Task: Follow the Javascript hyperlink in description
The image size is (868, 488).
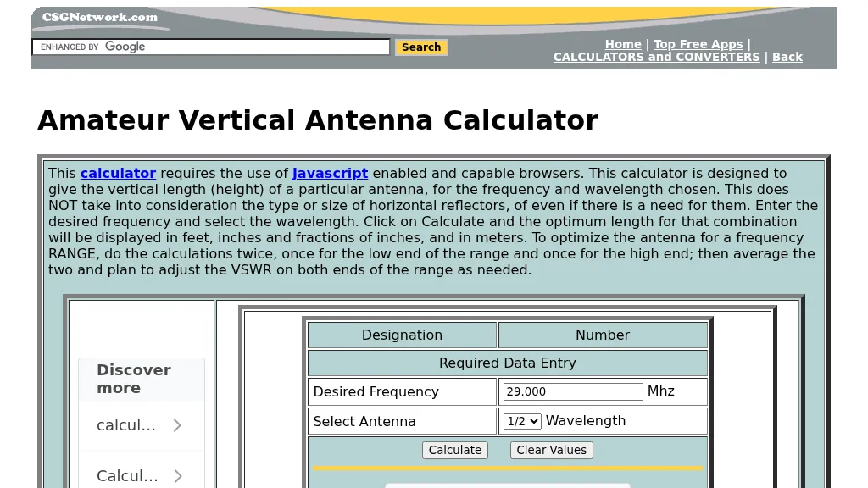Action: [x=330, y=173]
